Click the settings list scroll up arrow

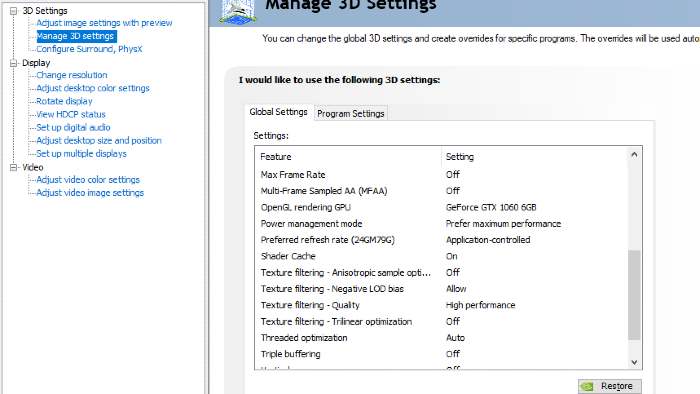[634, 154]
